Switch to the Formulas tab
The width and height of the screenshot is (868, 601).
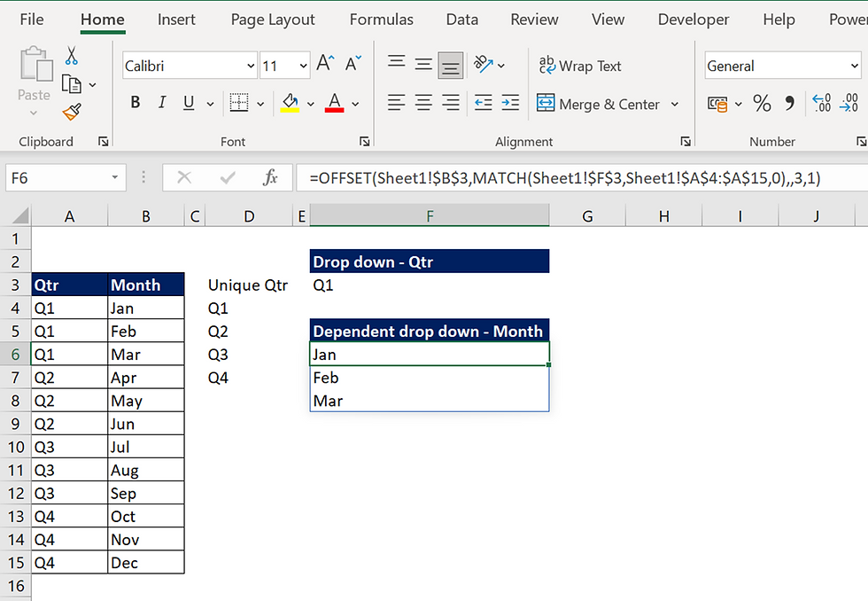point(382,20)
